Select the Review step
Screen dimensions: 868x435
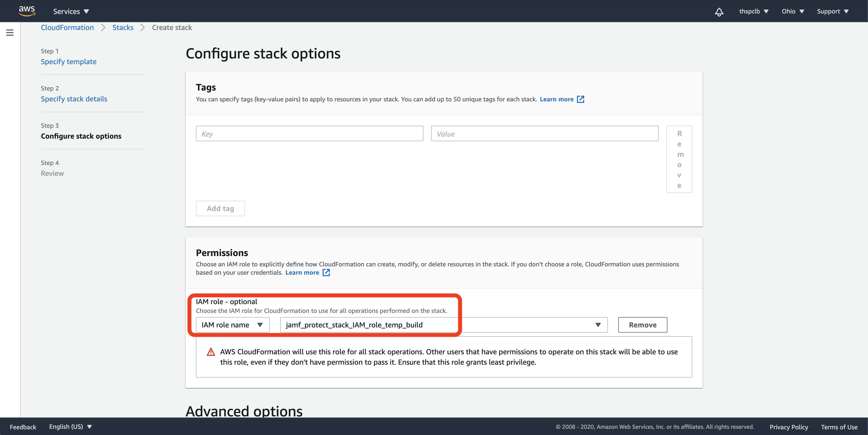point(52,173)
